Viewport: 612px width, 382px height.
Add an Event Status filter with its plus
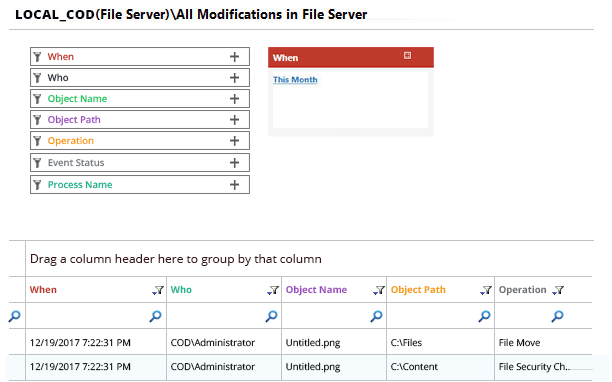tap(234, 163)
